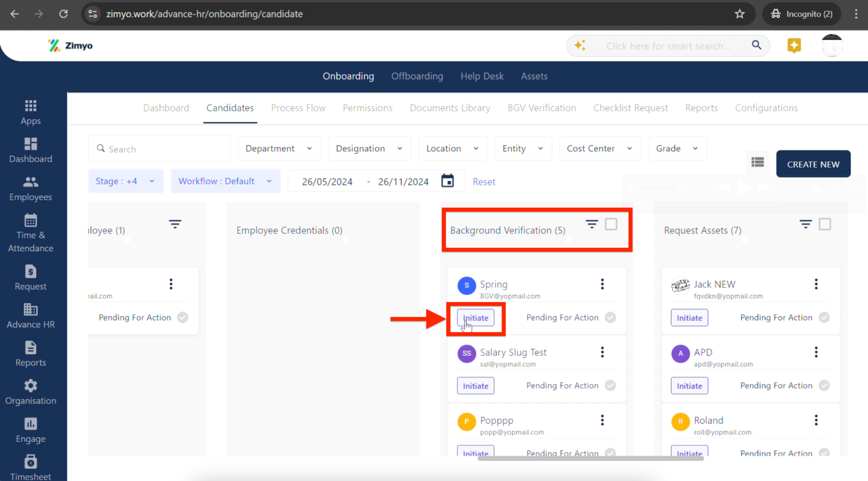Expand the Department dropdown

tap(279, 148)
